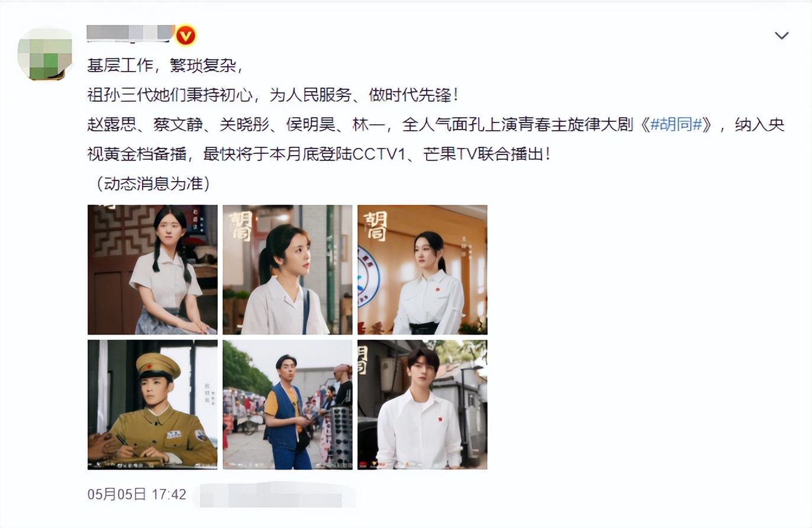Open photo of man in khaki military uniform
The image size is (812, 528).
pos(153,405)
